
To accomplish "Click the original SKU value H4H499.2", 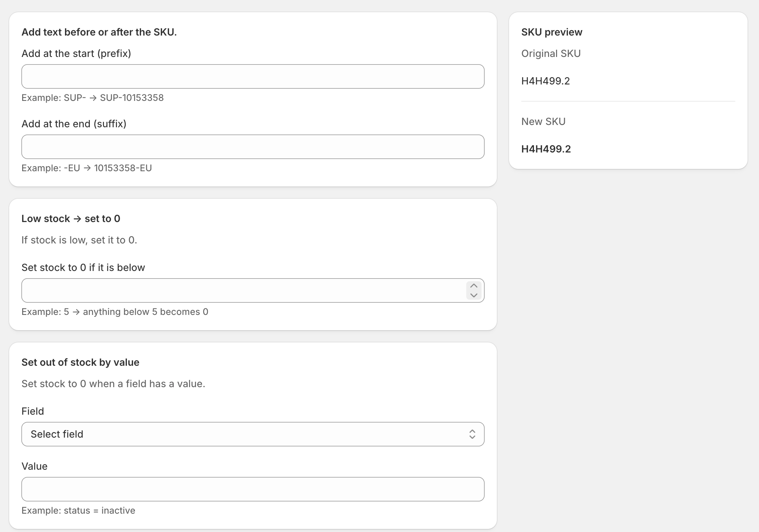I will [546, 81].
